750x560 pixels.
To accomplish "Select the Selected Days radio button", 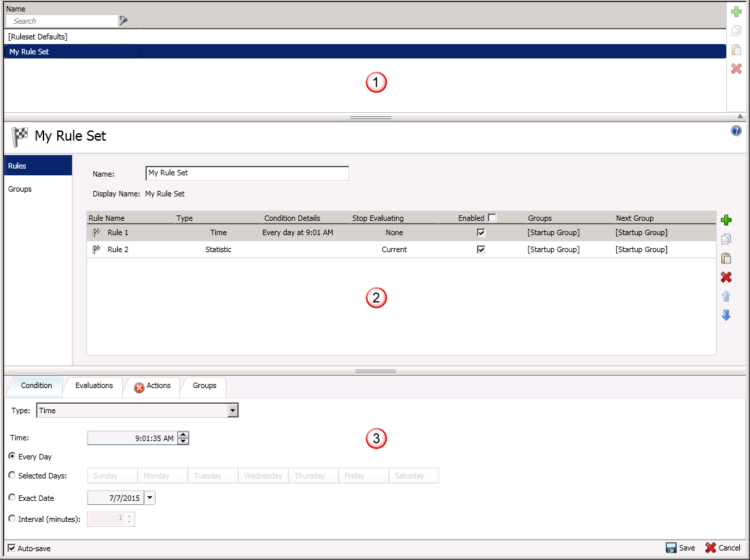I will (x=12, y=475).
